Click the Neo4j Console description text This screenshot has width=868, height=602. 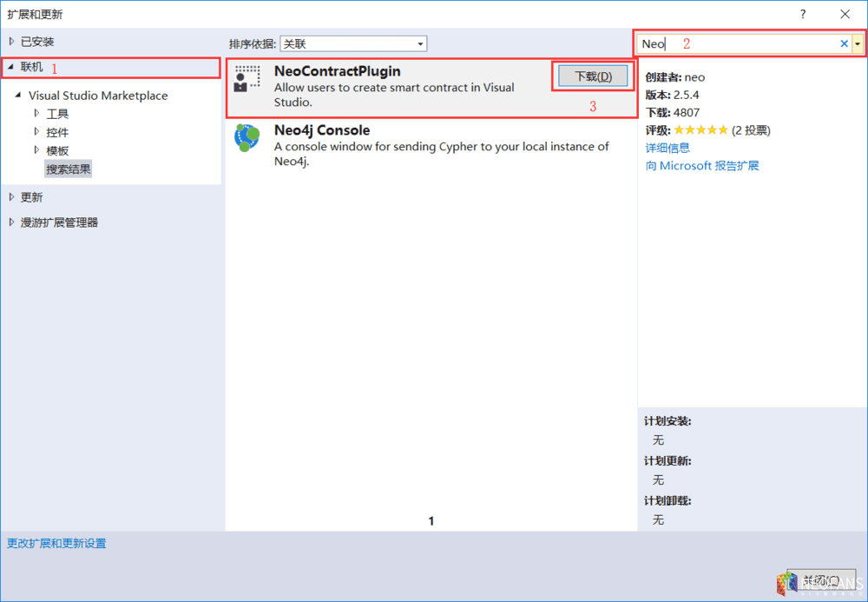click(441, 154)
